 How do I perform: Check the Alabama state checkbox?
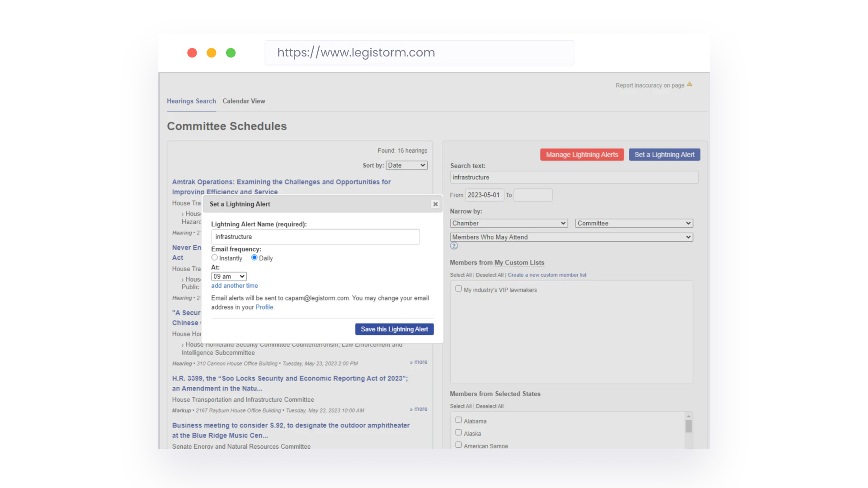[458, 419]
